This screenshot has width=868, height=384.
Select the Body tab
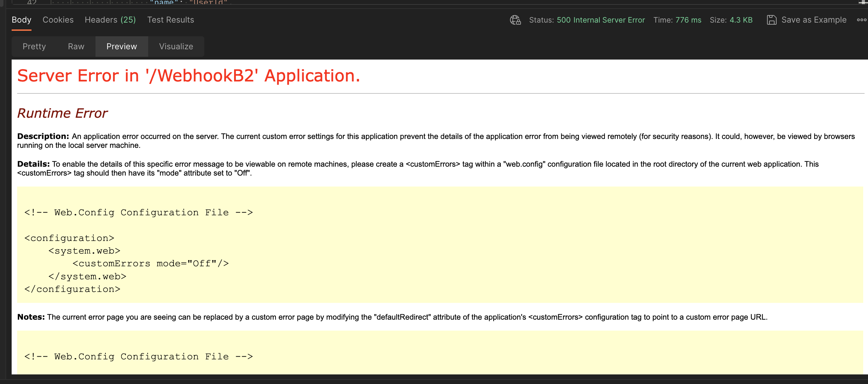point(21,20)
